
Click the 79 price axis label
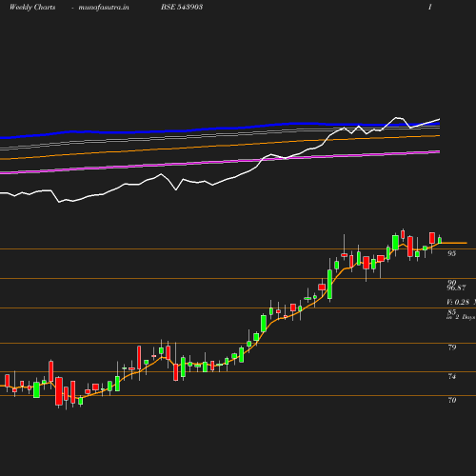pos(452,347)
